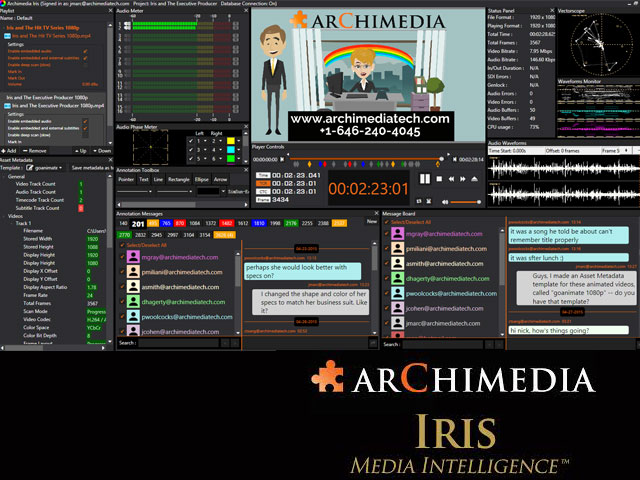Click New in Annotation Messages

click(371, 221)
